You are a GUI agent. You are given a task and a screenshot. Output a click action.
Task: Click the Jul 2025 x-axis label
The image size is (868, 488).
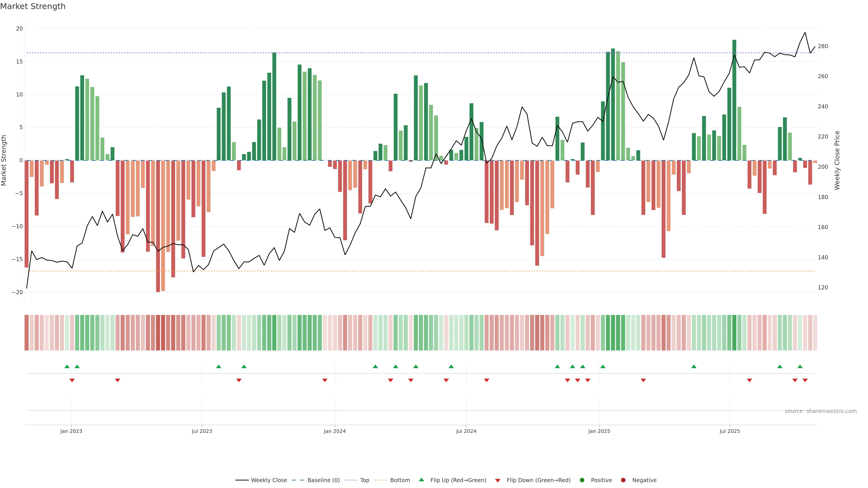[729, 431]
